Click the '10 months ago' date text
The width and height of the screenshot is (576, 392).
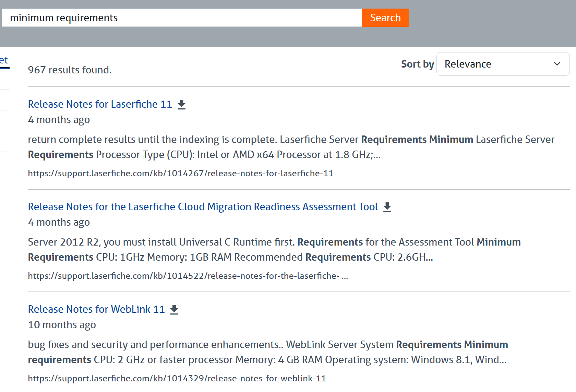62,324
